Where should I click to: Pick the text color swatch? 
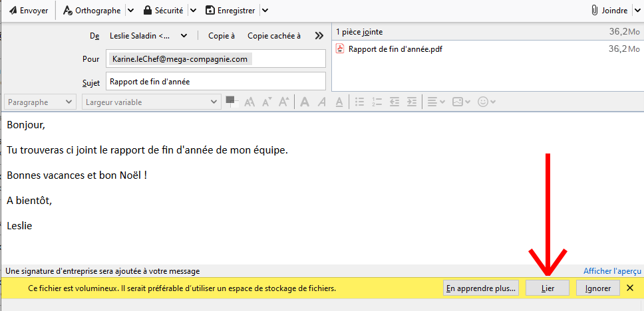[x=232, y=101]
